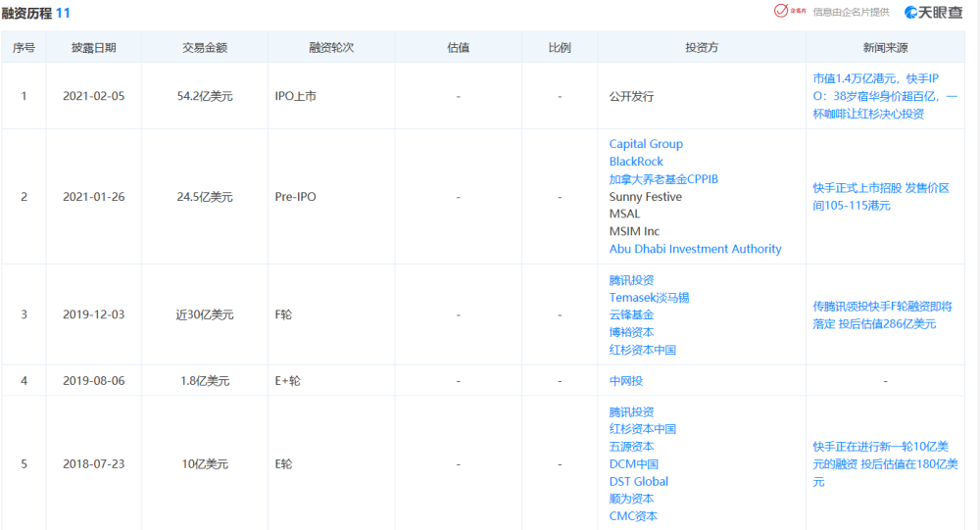The height and width of the screenshot is (530, 980).
Task: Click the 融资历程 section title
Action: 26,13
